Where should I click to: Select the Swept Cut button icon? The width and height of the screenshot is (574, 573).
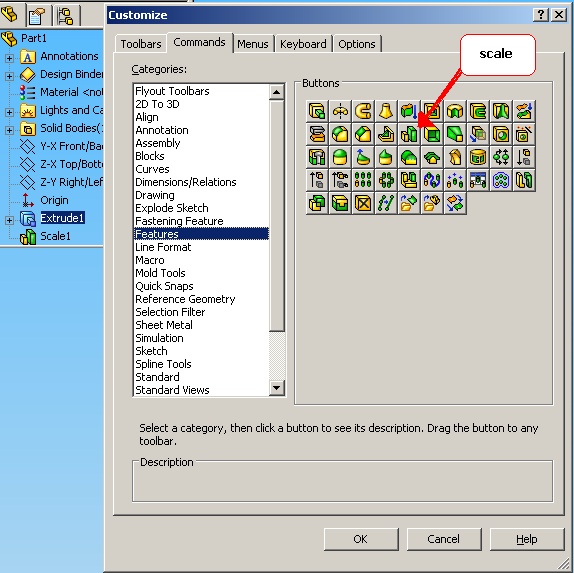(478, 111)
